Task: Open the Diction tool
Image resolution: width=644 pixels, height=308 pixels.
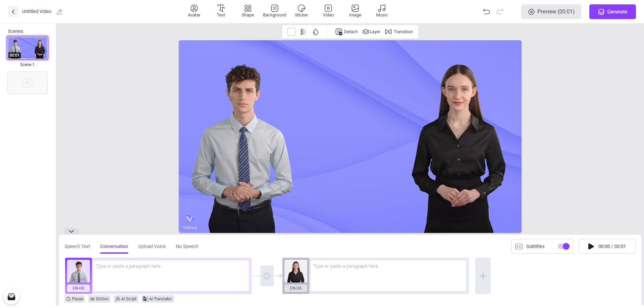Action: click(99, 299)
